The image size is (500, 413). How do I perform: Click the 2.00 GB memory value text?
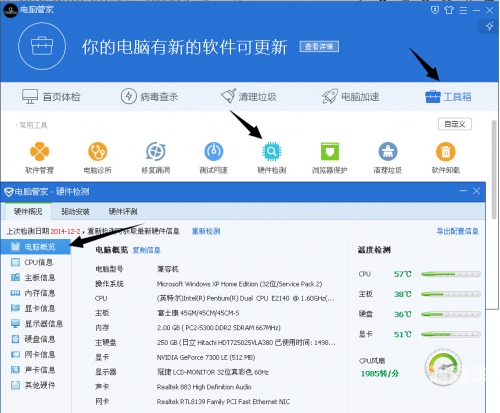(x=219, y=328)
